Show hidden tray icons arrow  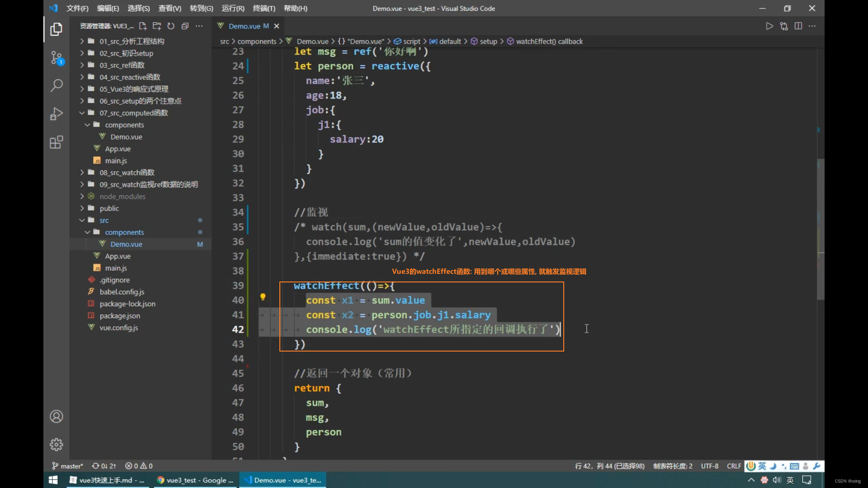(x=751, y=480)
